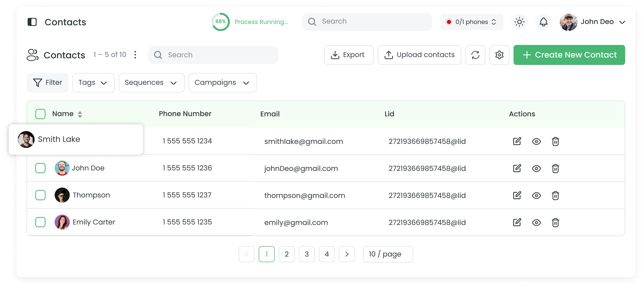Open notifications bell
Screen dimensions: 644x288
544,22
